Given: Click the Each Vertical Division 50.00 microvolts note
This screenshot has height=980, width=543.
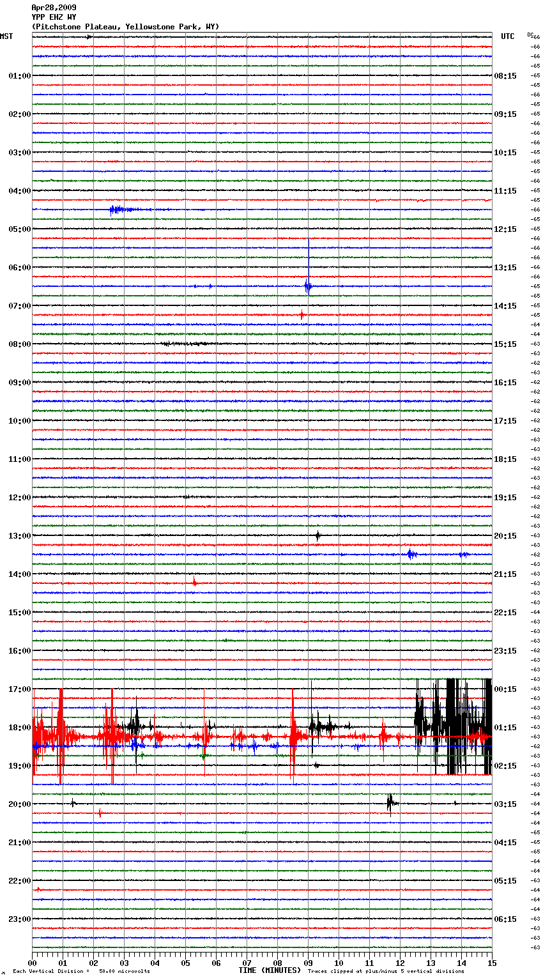Looking at the screenshot, I should click(x=81, y=972).
